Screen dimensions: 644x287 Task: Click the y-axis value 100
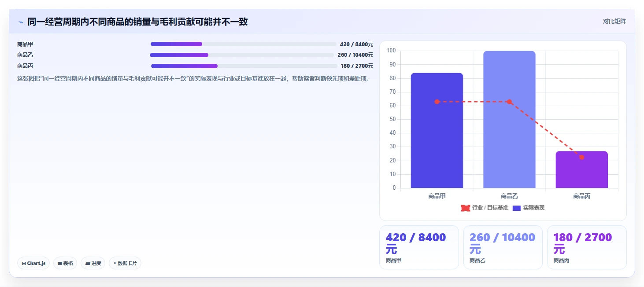pyautogui.click(x=391, y=51)
